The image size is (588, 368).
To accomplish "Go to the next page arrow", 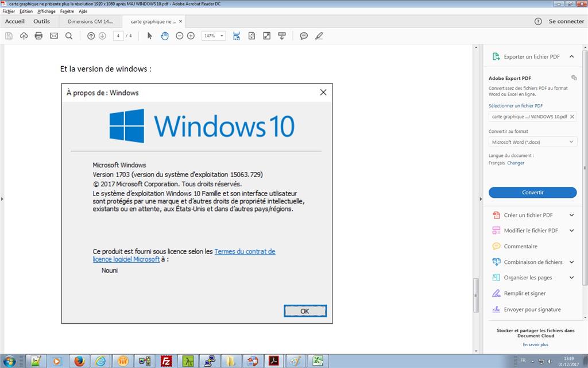I will [102, 36].
